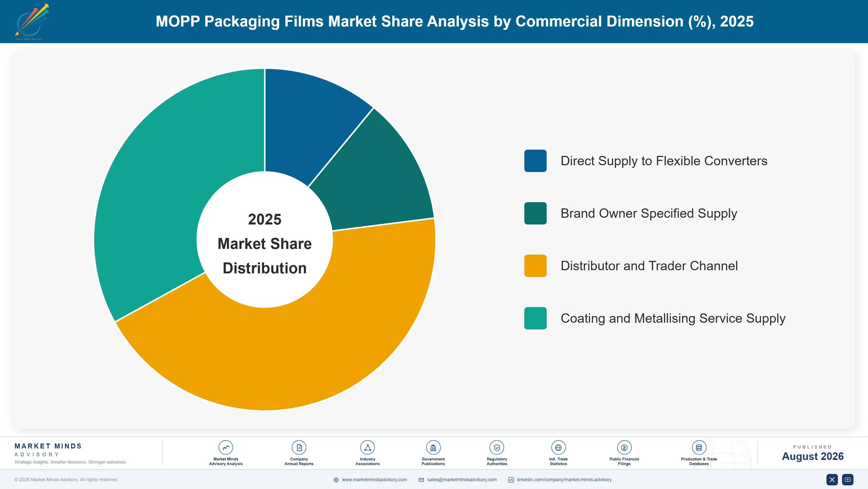Viewport: 868px width, 489px height.
Task: Click the Production & Trade Databases icon
Action: (x=699, y=447)
